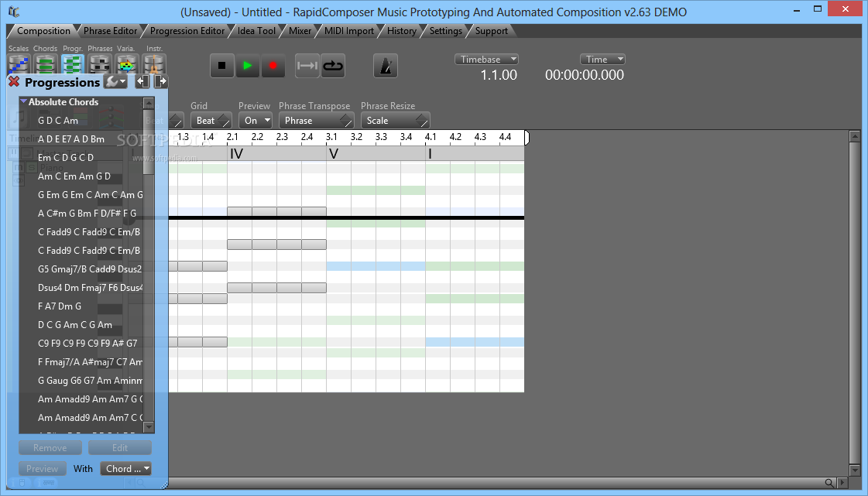Open the Preview On dropdown
Viewport: 868px width, 496px height.
pyautogui.click(x=256, y=121)
